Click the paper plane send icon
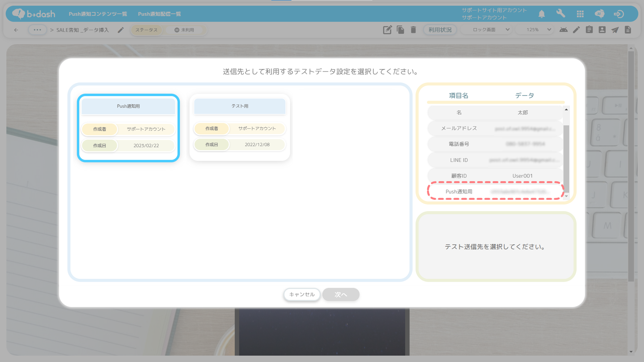This screenshot has width=644, height=362. point(615,30)
